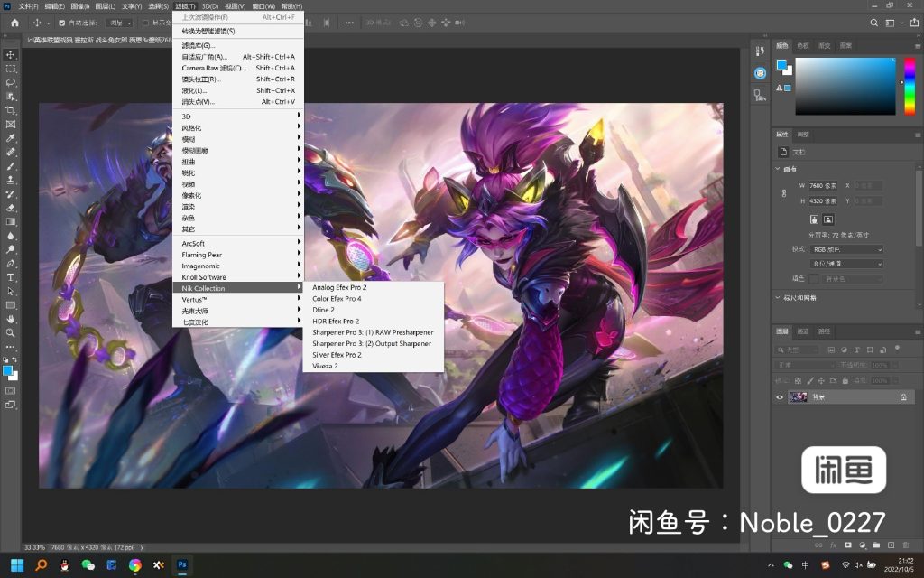
Task: Set canvas to landscape orientation
Action: [828, 219]
